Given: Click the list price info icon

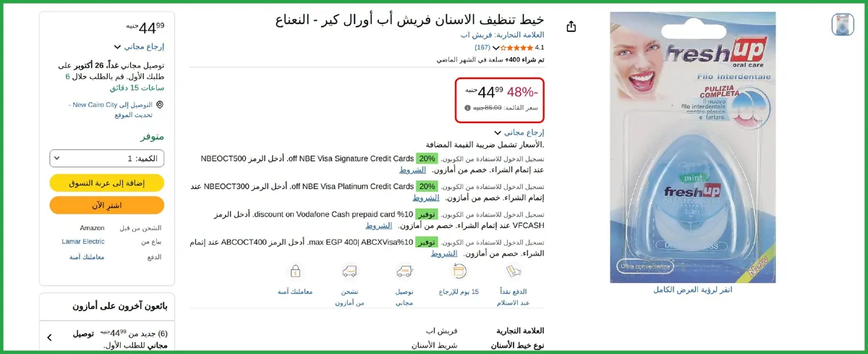Looking at the screenshot, I should [467, 108].
